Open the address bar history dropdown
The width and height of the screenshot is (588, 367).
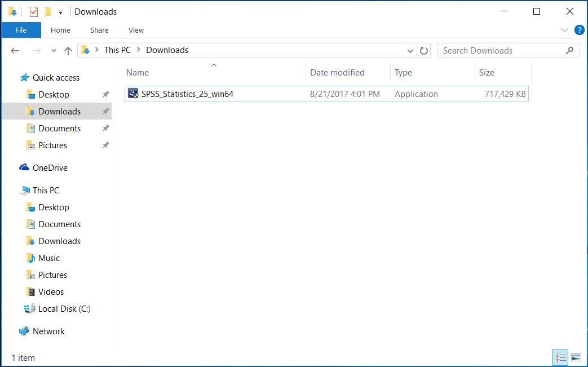pos(410,51)
